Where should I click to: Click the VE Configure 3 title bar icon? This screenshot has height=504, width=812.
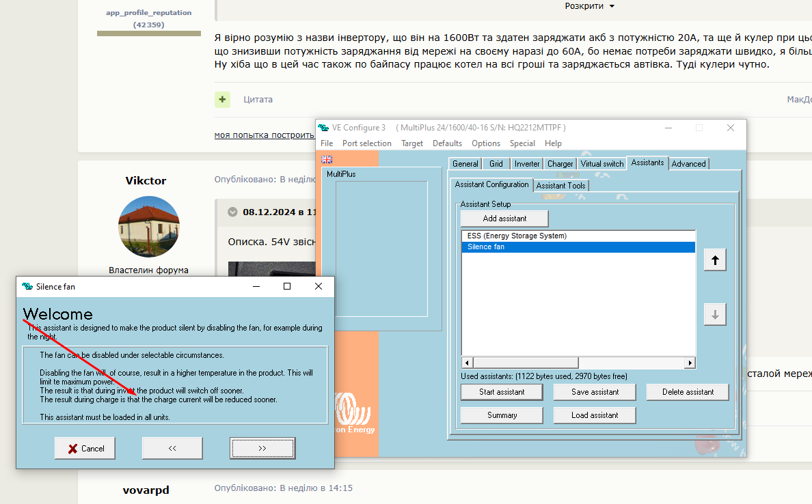[x=324, y=127]
